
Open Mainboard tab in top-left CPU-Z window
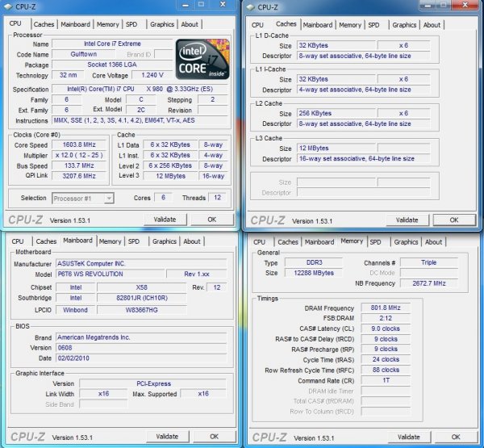[x=75, y=24]
